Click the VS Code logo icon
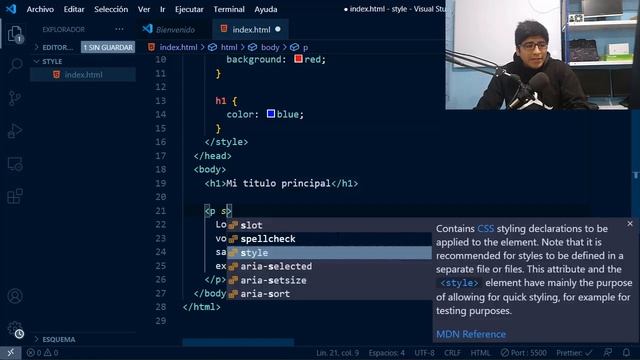This screenshot has width=640, height=360. tap(11, 9)
